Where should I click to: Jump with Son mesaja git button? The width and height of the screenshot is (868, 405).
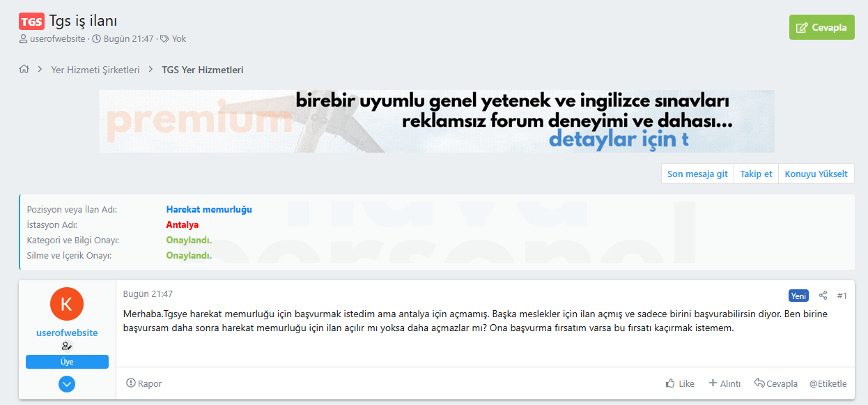coord(697,174)
